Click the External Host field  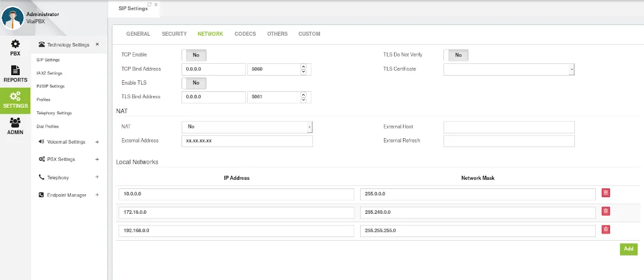509,127
